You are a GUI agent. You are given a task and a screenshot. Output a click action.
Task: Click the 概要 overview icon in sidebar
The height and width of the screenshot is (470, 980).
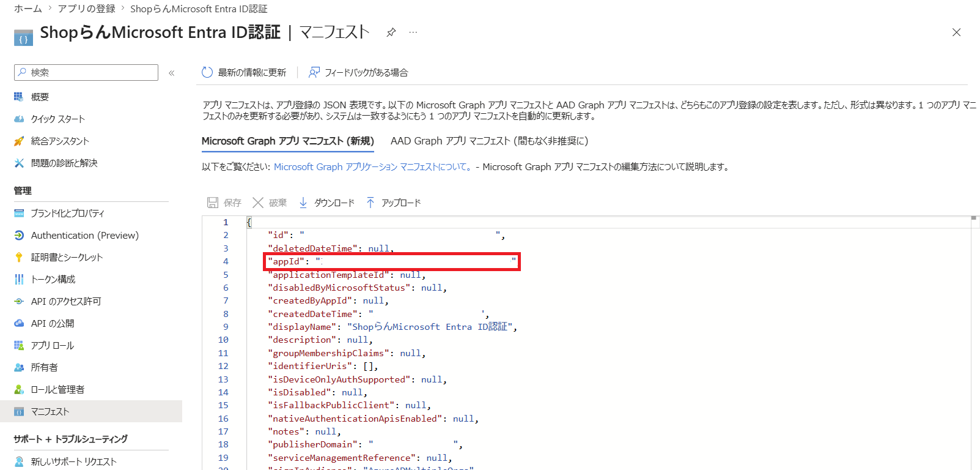tap(19, 97)
